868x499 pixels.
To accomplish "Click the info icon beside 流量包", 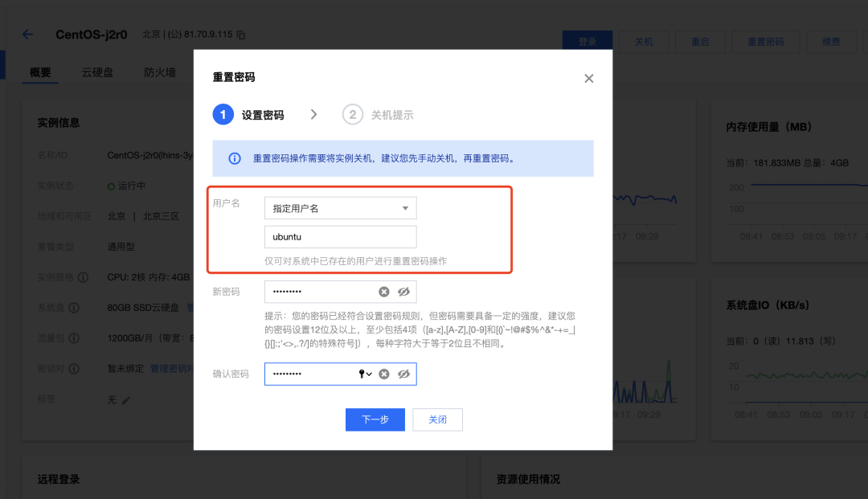I will pos(74,338).
